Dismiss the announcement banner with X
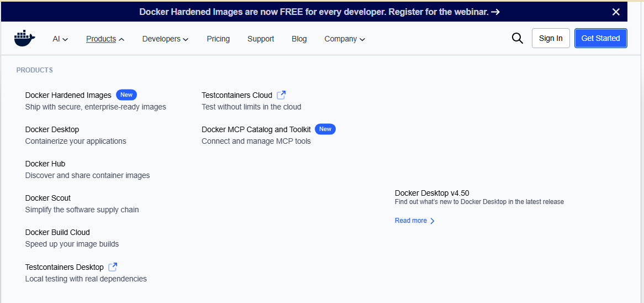 pos(616,12)
